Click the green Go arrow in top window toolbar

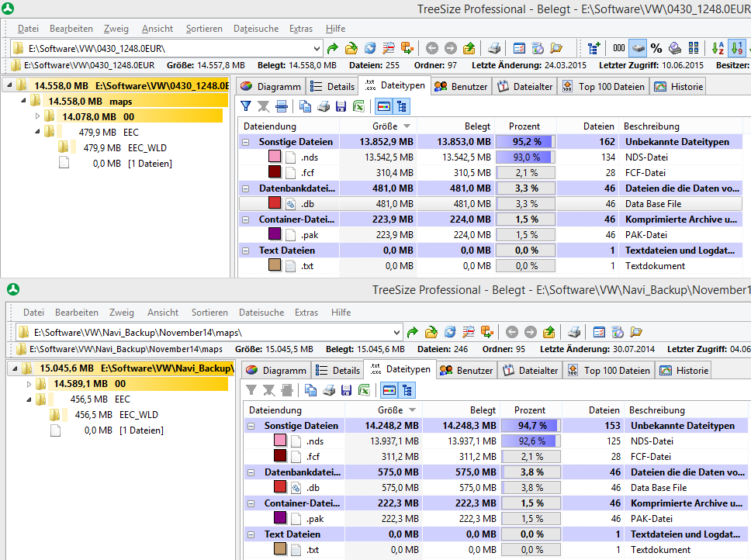pyautogui.click(x=332, y=48)
